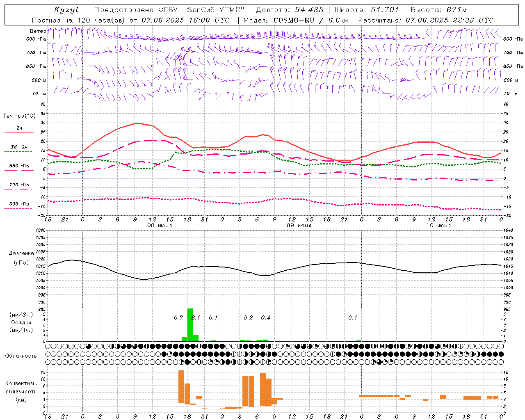Click the '2м' temperature legend label

[x=19, y=128]
